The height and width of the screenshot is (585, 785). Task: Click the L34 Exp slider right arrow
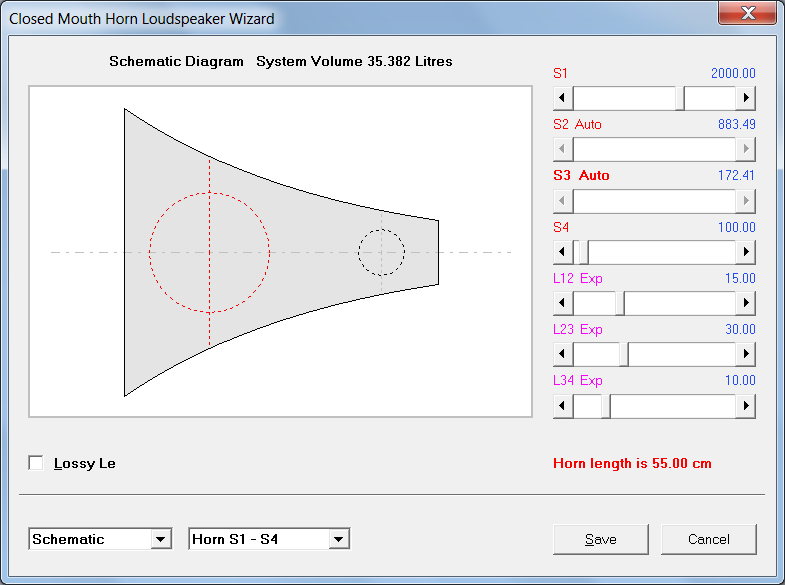click(x=745, y=406)
